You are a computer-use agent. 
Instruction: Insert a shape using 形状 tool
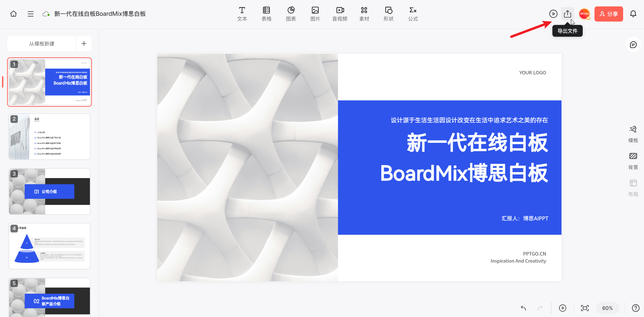(388, 14)
